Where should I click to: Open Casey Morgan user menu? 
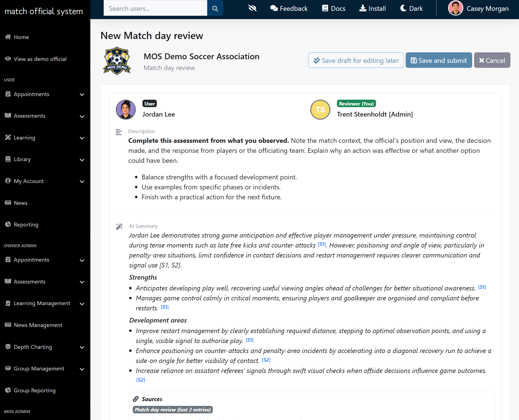click(x=478, y=8)
